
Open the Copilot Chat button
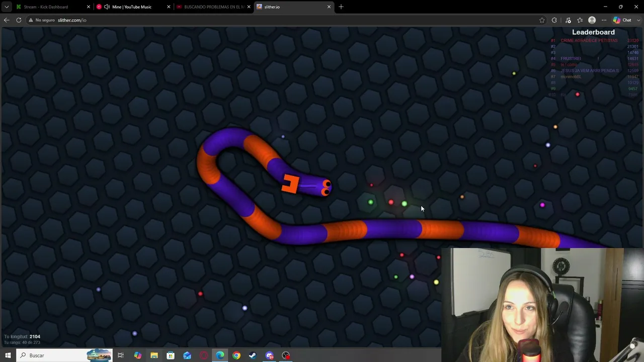pos(622,20)
